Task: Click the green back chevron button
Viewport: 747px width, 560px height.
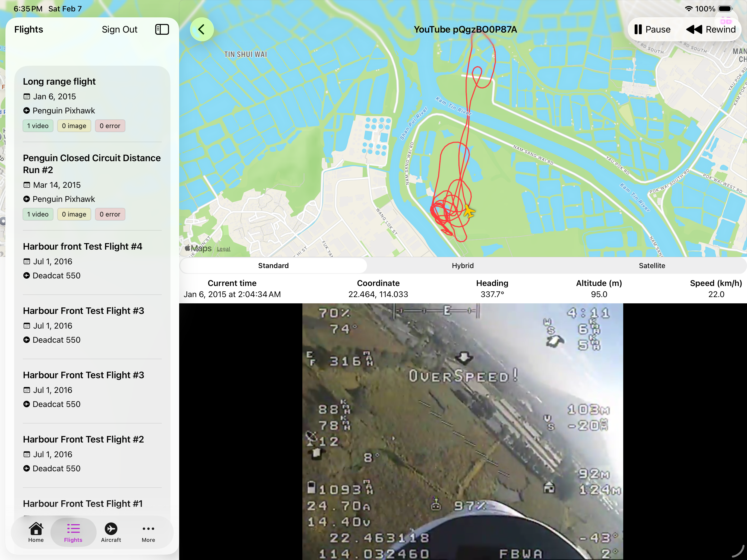Action: point(202,29)
